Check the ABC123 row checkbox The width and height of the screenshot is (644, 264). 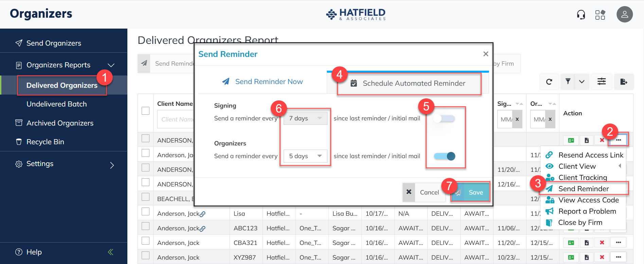pos(145,226)
